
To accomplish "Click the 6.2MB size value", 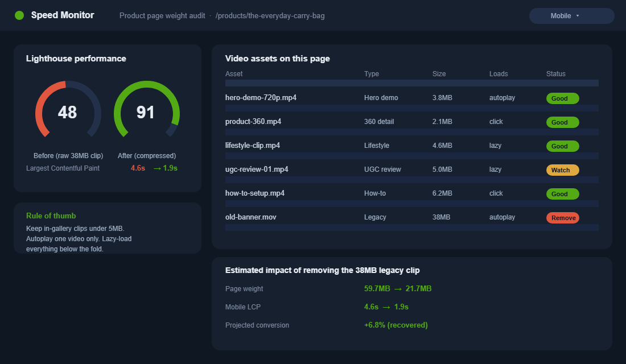I will (x=442, y=193).
